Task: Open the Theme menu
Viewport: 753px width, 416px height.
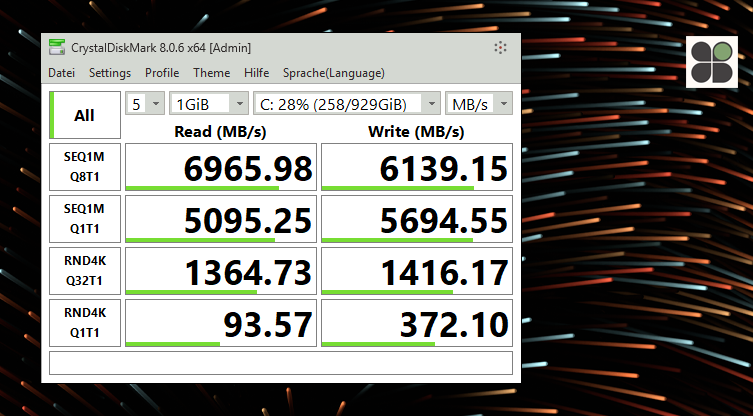Action: point(211,73)
